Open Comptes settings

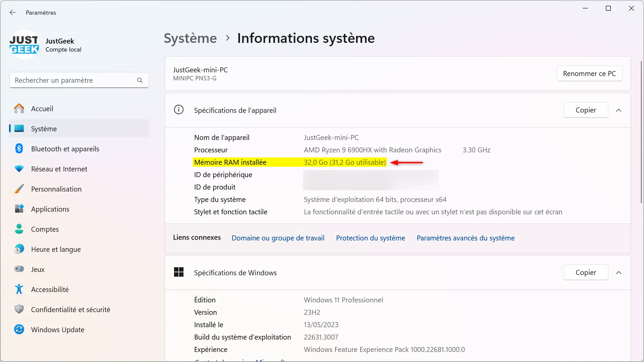[x=79, y=229]
